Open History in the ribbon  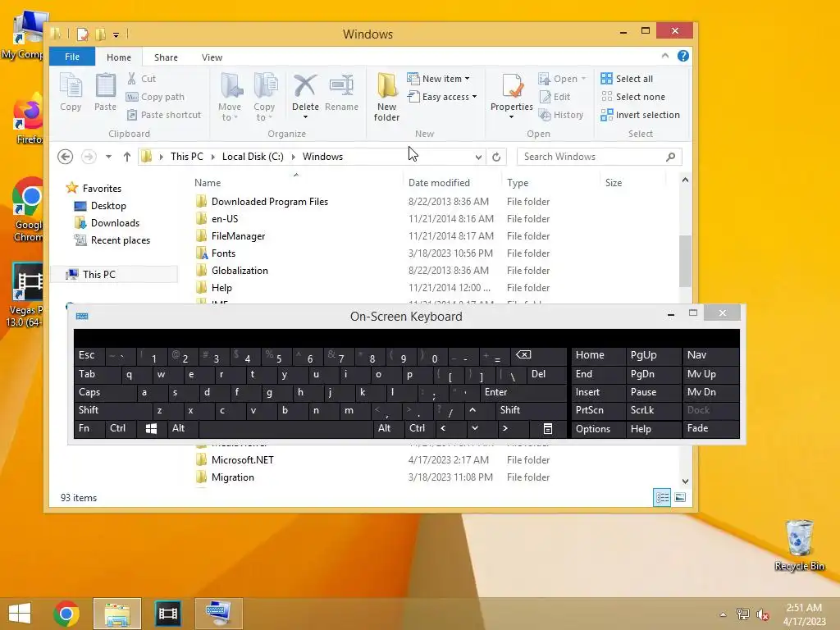pos(561,115)
